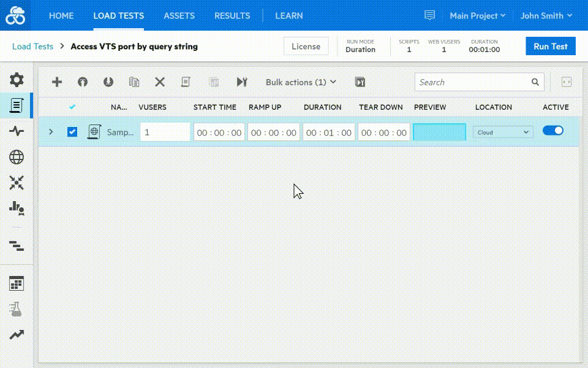
Task: Duplicate the selected script using copy icon
Action: (x=134, y=82)
